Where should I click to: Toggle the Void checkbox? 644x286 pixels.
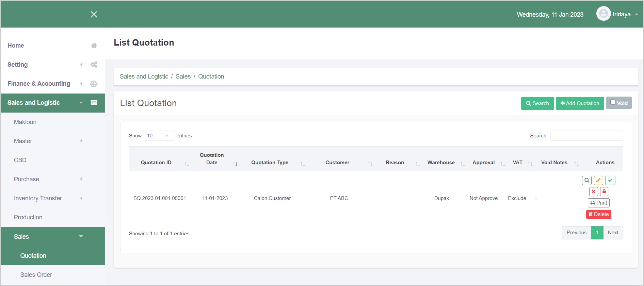click(613, 102)
